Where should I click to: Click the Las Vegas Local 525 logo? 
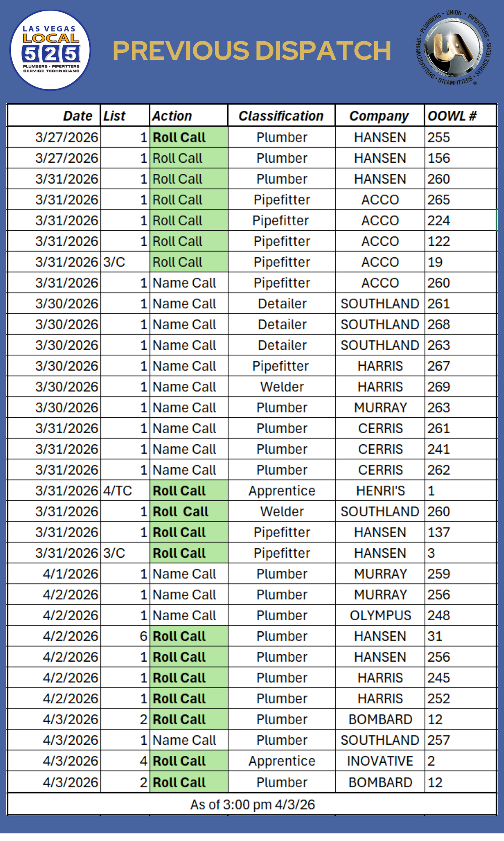pos(50,50)
